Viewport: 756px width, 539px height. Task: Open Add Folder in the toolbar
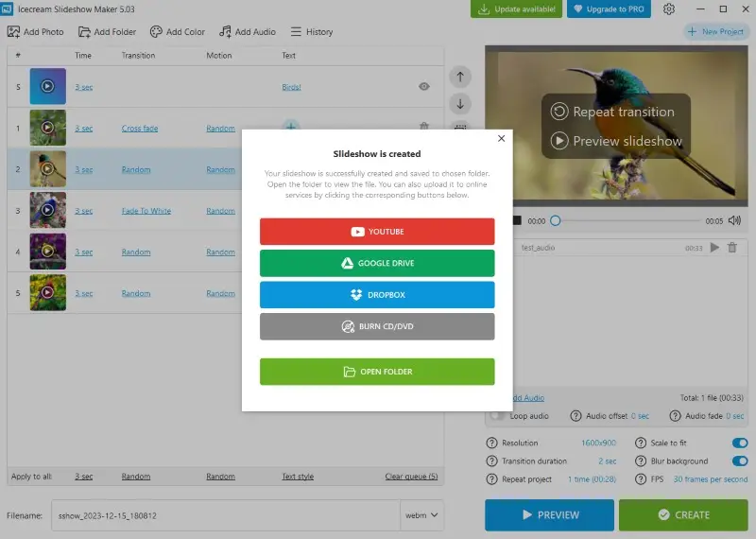coord(107,32)
